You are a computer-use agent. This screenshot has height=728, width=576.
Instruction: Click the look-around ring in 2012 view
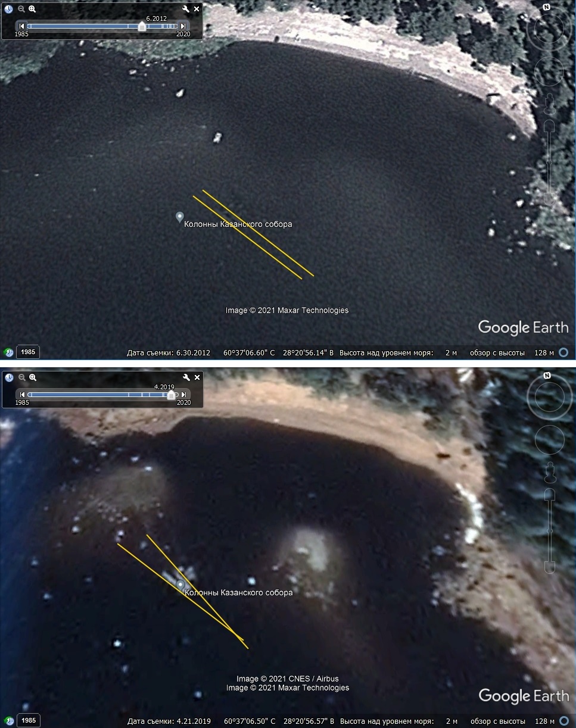point(549,29)
